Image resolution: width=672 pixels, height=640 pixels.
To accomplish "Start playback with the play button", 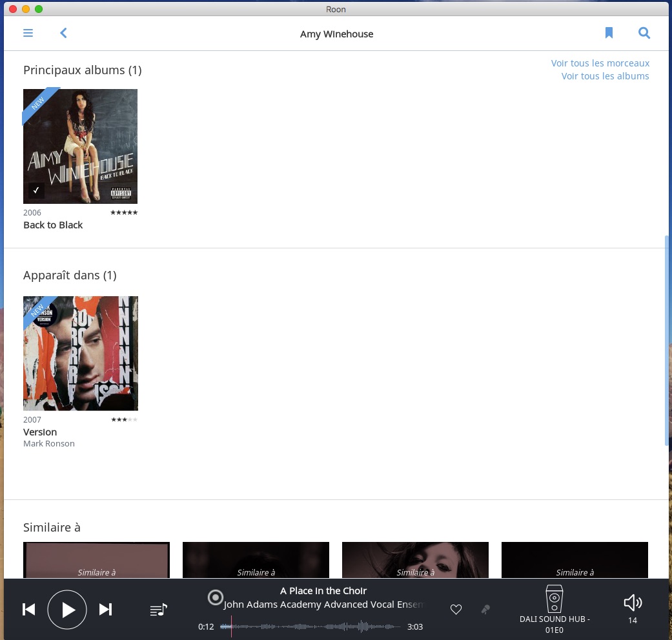I will point(67,609).
